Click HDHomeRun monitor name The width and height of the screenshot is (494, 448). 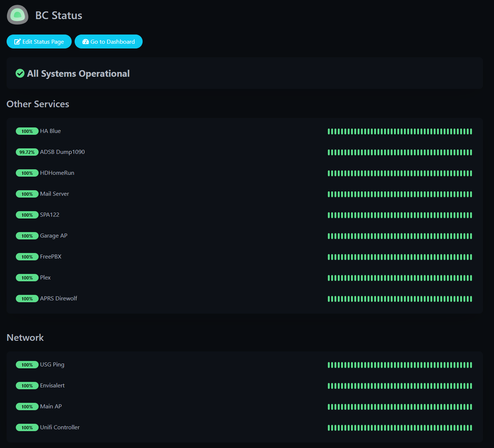pyautogui.click(x=57, y=173)
